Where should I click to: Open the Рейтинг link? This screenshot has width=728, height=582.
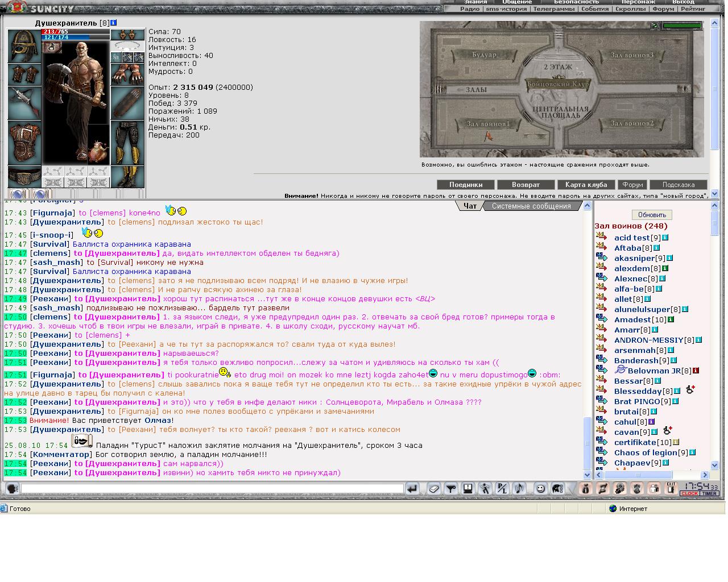(693, 9)
